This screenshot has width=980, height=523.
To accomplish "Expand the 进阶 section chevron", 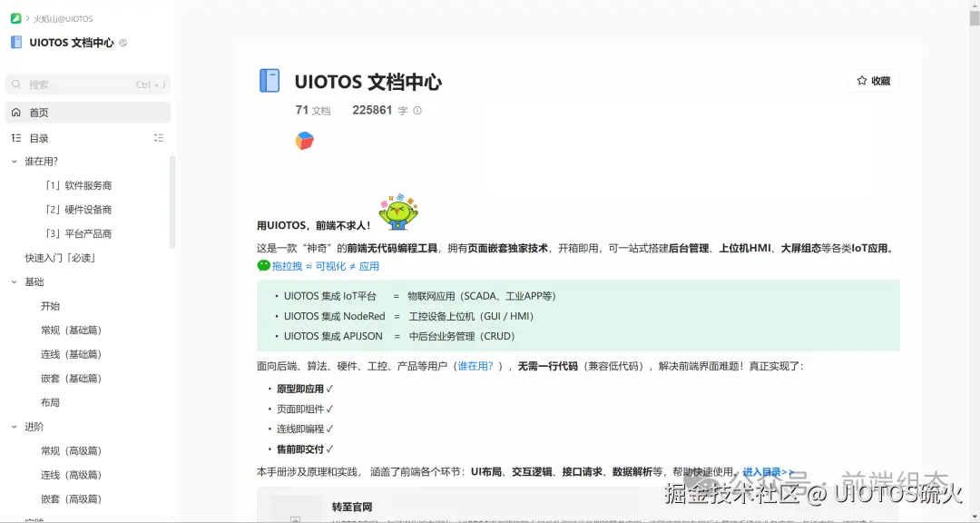I will click(x=16, y=426).
